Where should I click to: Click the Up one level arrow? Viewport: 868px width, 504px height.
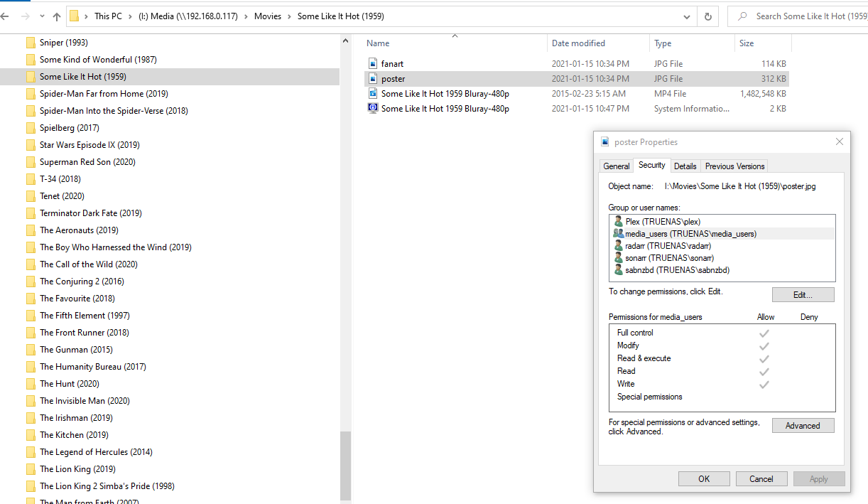[x=57, y=16]
